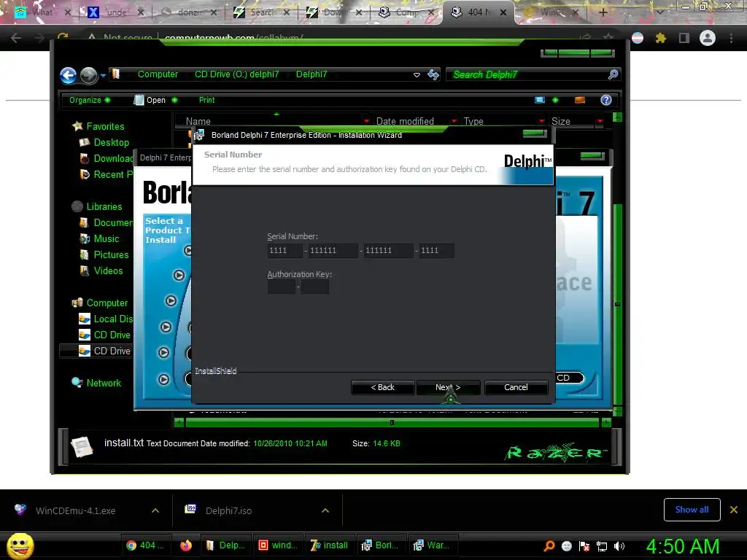747x560 pixels.
Task: Click the Next button in installation wizard
Action: click(x=448, y=387)
